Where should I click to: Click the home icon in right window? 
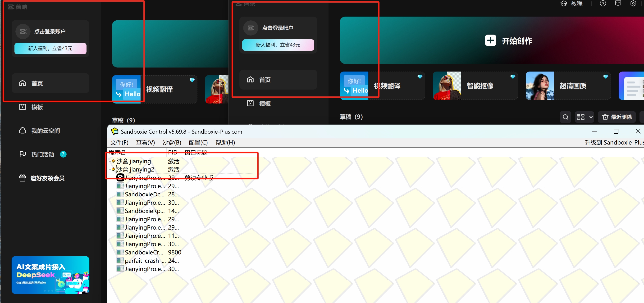tap(250, 80)
